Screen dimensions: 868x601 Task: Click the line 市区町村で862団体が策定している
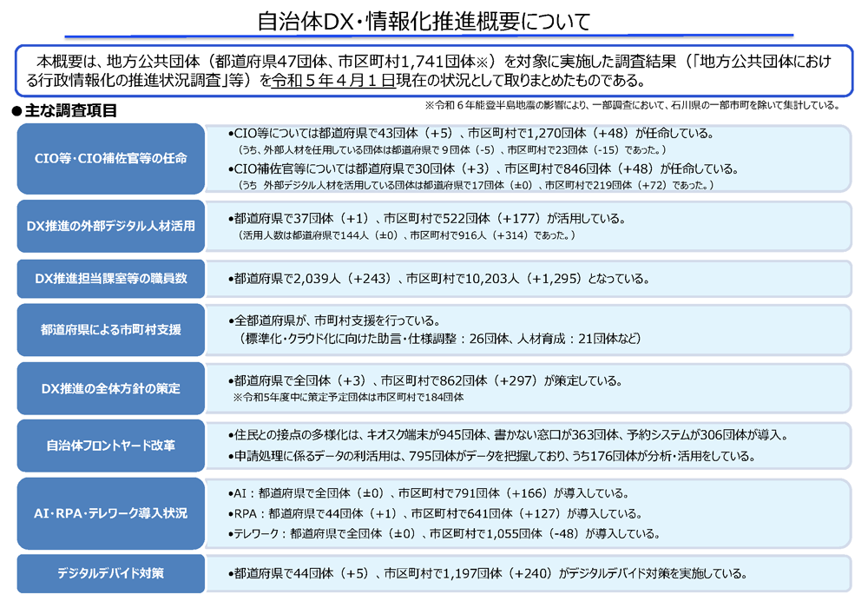(x=425, y=381)
